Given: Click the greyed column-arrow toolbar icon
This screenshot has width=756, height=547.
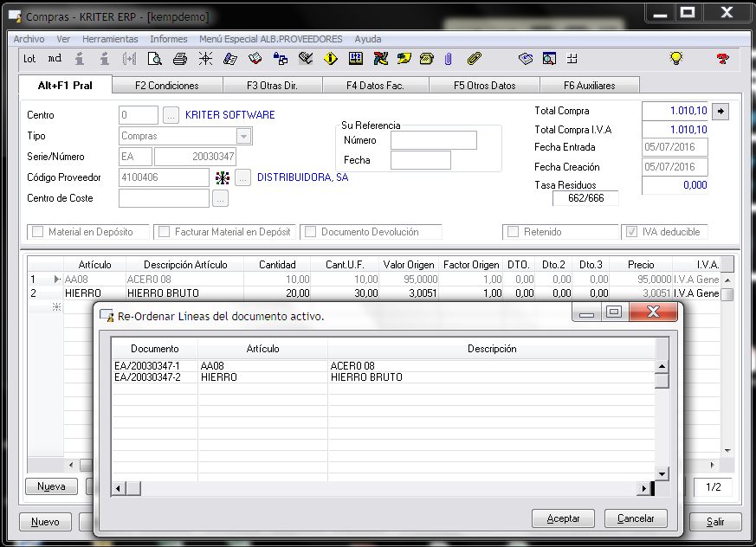Looking at the screenshot, I should [x=129, y=59].
